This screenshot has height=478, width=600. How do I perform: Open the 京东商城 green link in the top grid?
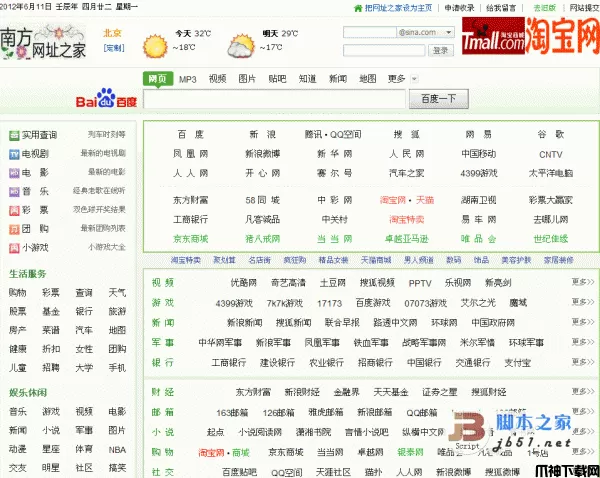click(x=191, y=239)
